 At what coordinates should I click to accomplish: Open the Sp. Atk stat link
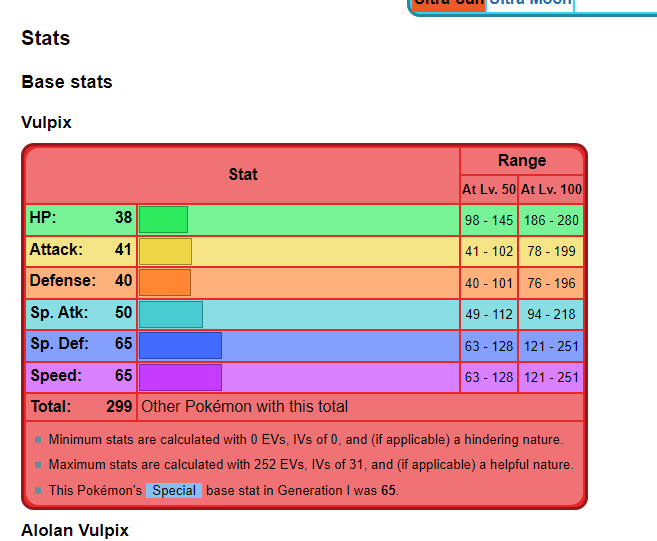(x=59, y=312)
